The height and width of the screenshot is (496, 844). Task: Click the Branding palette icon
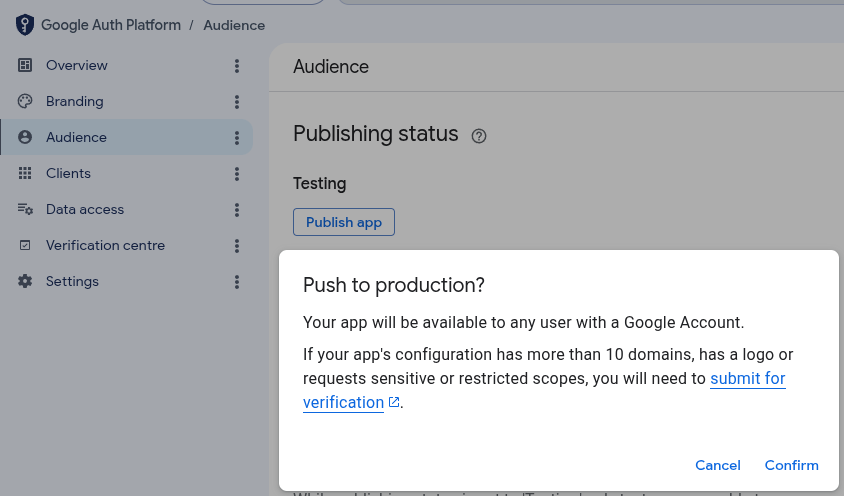[x=25, y=101]
